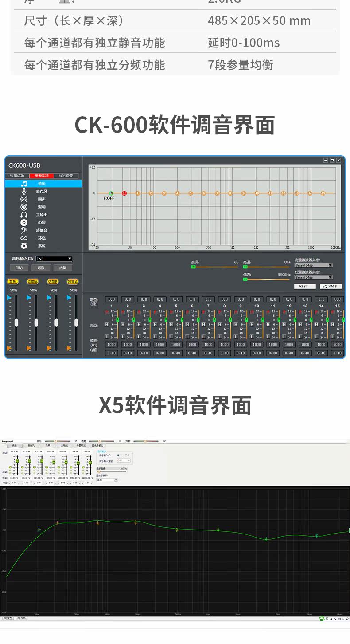The width and height of the screenshot is (350, 644).
Task: Switch to X5 麦克风 tab
Action: pos(31,445)
